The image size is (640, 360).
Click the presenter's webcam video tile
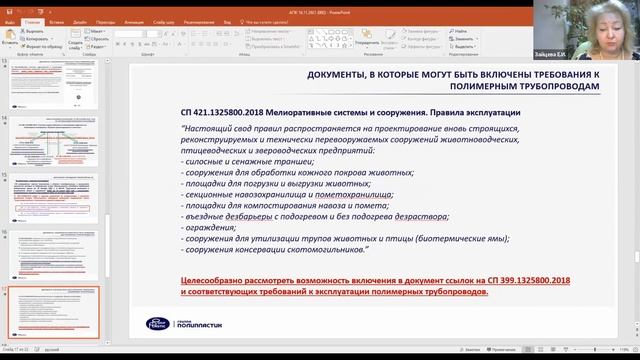pyautogui.click(x=587, y=30)
